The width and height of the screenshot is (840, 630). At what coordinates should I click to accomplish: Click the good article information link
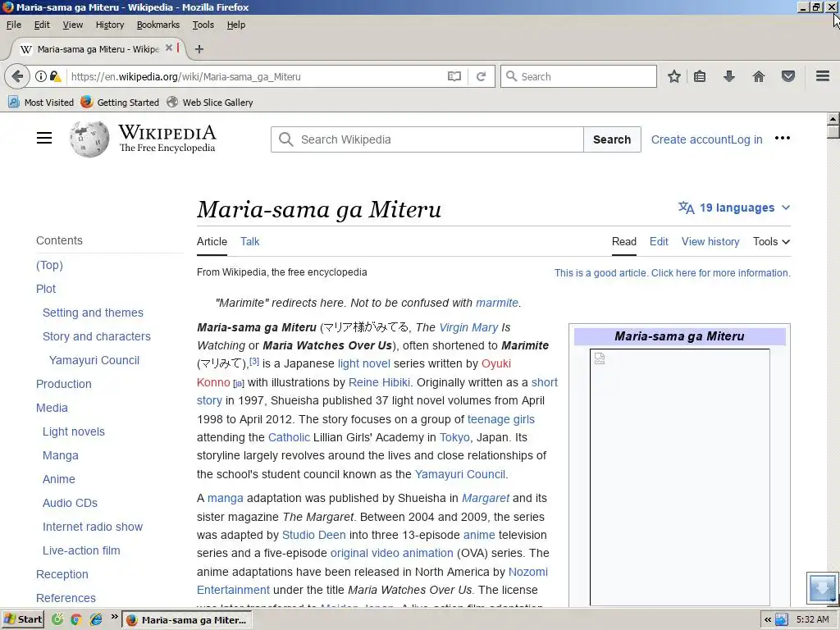click(x=673, y=272)
